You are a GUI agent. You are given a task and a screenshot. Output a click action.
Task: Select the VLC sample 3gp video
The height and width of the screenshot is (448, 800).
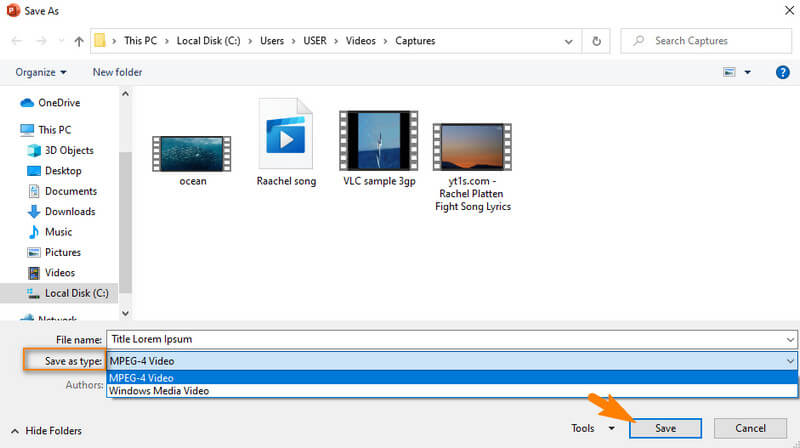(379, 140)
